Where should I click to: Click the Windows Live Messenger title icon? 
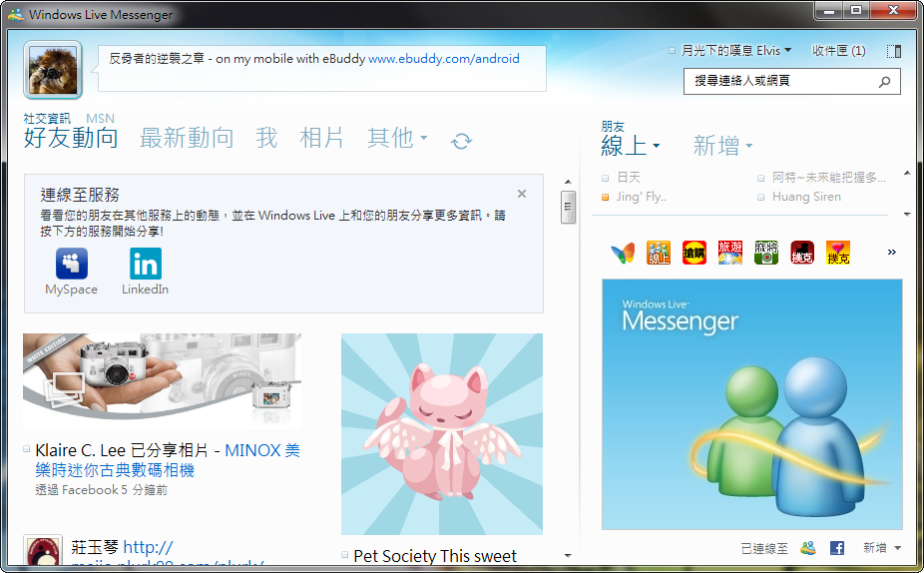pos(16,14)
